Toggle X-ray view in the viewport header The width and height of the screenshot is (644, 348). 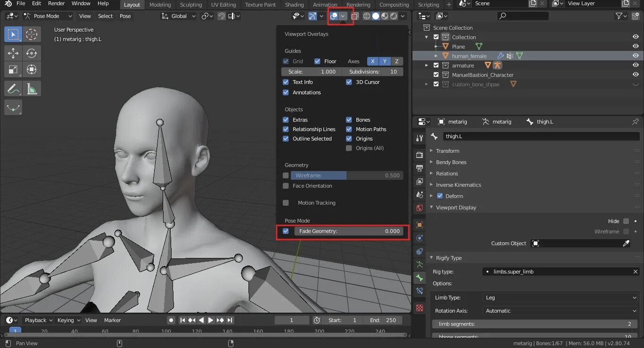[x=355, y=16]
